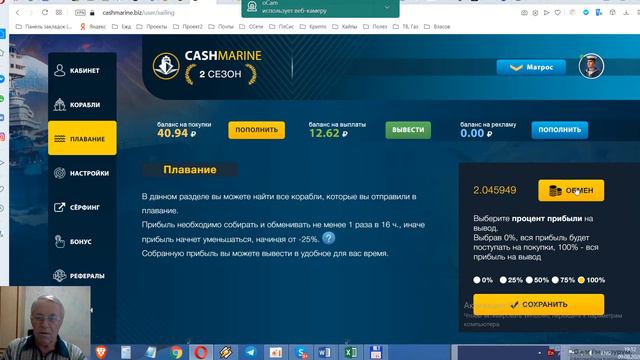
Task: Click the Telegram taskbar icon
Action: (x=251, y=352)
